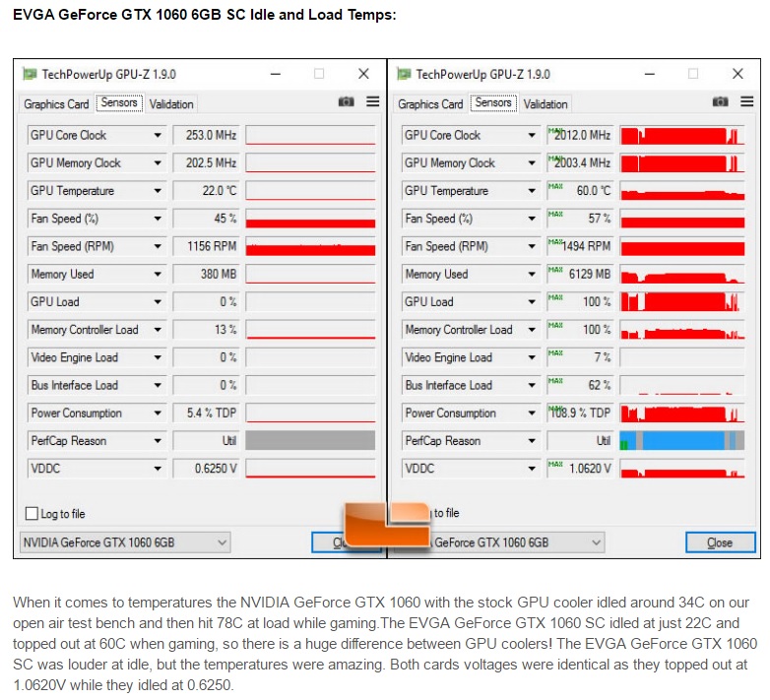
Task: Click the screenshot camera icon in right GPU-Z window
Action: point(721,101)
